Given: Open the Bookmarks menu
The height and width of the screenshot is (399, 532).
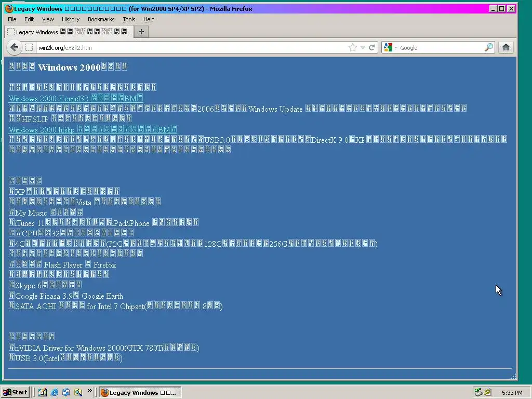Looking at the screenshot, I should (101, 19).
